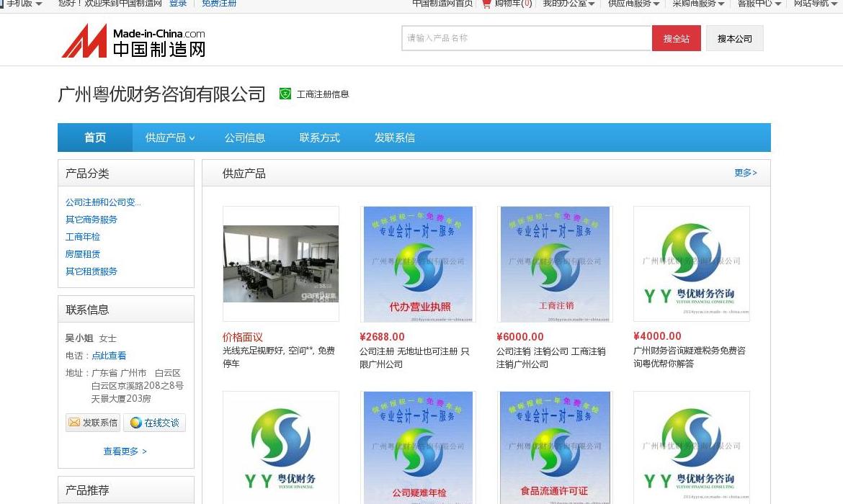
Task: Click the 吴小姐 contact name
Action: tap(79, 338)
